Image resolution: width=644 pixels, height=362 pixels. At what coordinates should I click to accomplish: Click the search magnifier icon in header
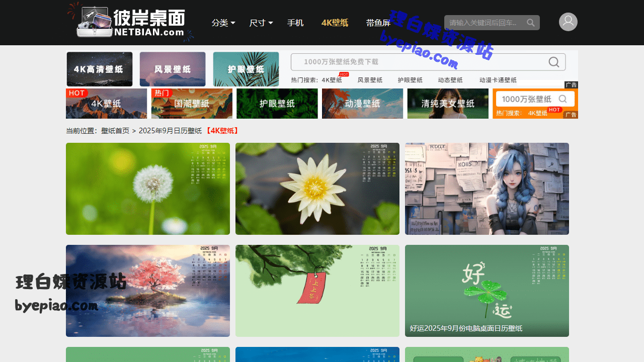click(x=531, y=23)
